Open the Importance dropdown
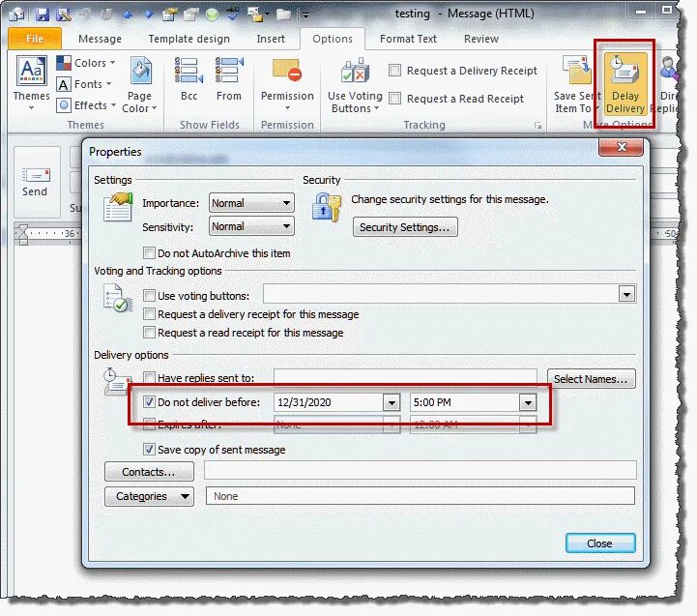 pos(251,203)
